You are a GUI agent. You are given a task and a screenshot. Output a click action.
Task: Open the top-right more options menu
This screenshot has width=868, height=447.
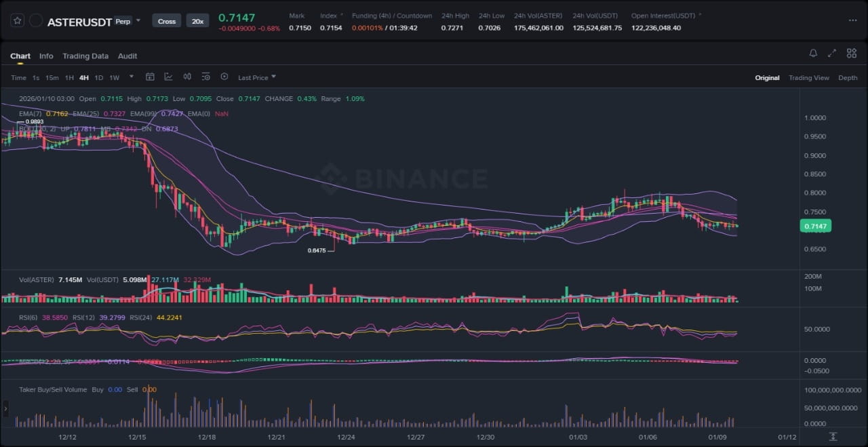pos(852,20)
